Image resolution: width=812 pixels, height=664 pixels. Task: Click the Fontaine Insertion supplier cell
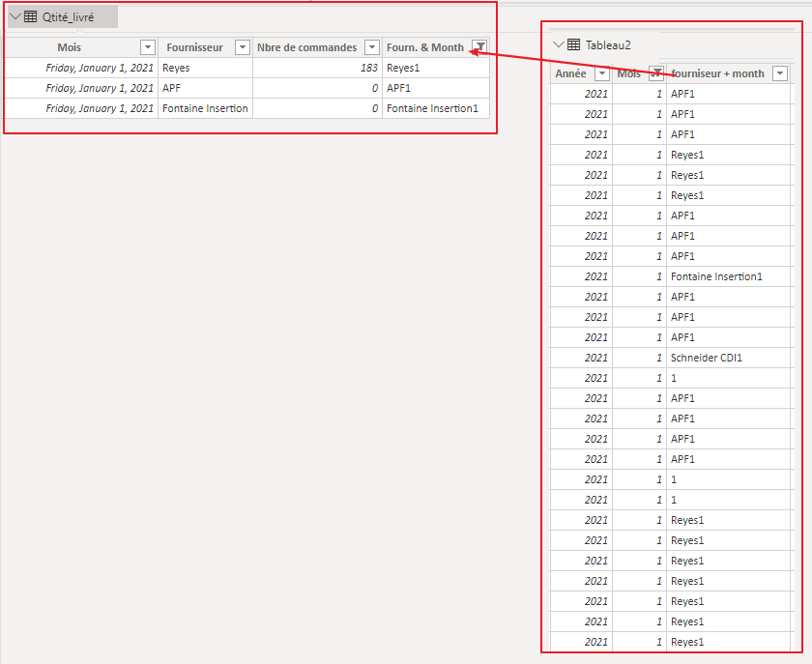[x=206, y=108]
